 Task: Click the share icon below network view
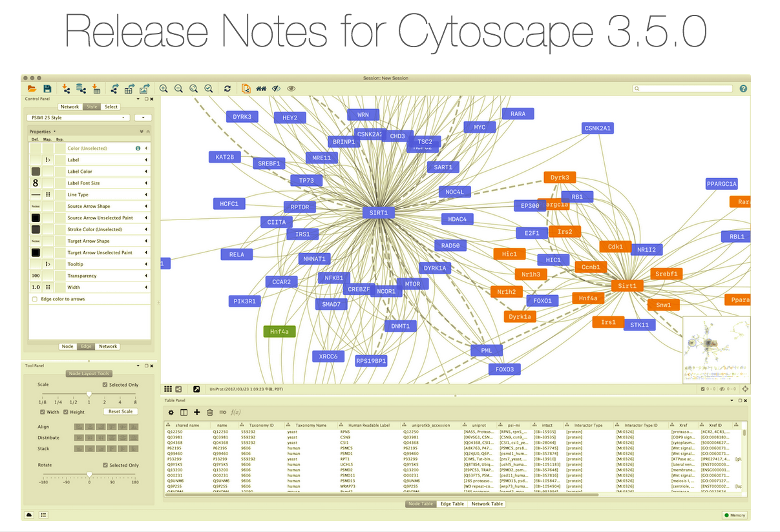[x=179, y=389]
